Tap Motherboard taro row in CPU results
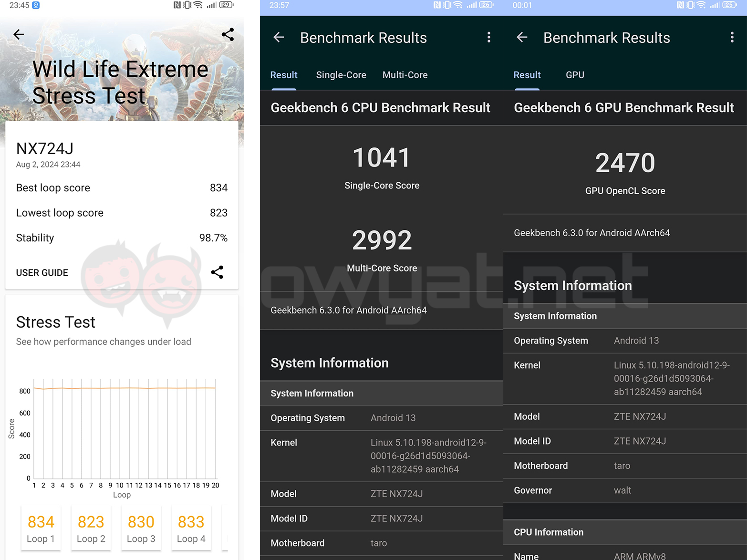 tap(382, 543)
